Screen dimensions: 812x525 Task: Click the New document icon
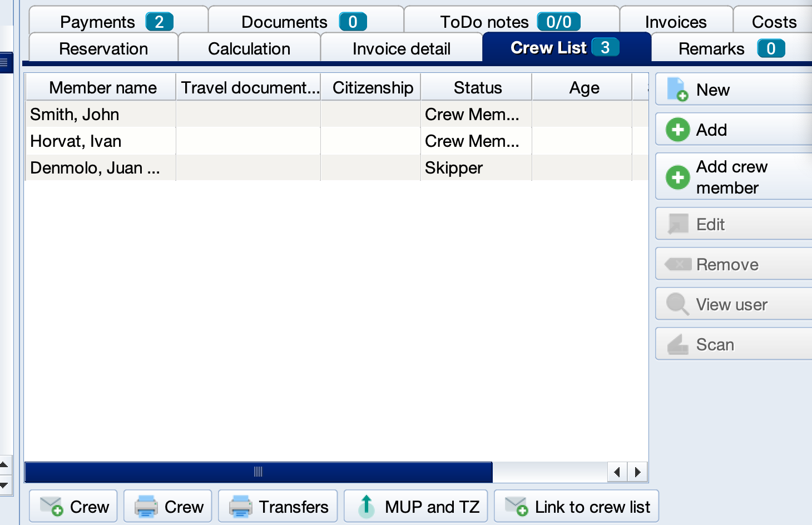[x=677, y=90]
